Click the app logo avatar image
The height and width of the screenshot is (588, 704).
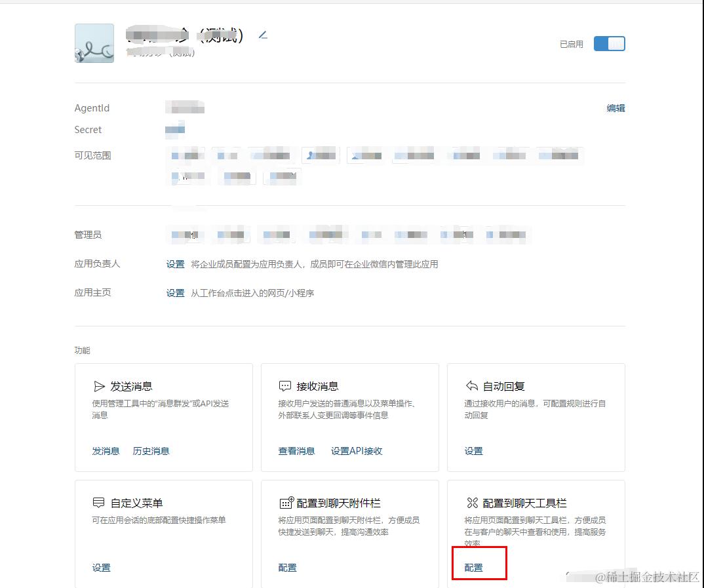pos(94,43)
